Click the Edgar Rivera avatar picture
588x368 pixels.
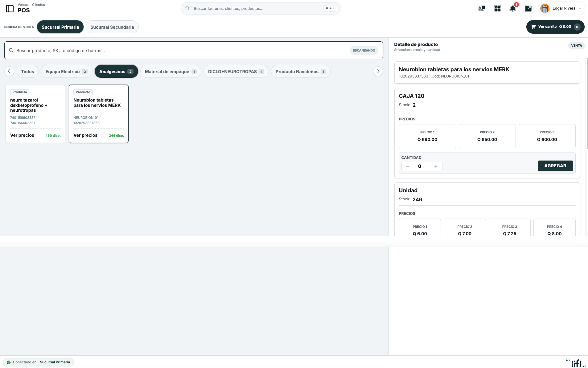(x=545, y=8)
